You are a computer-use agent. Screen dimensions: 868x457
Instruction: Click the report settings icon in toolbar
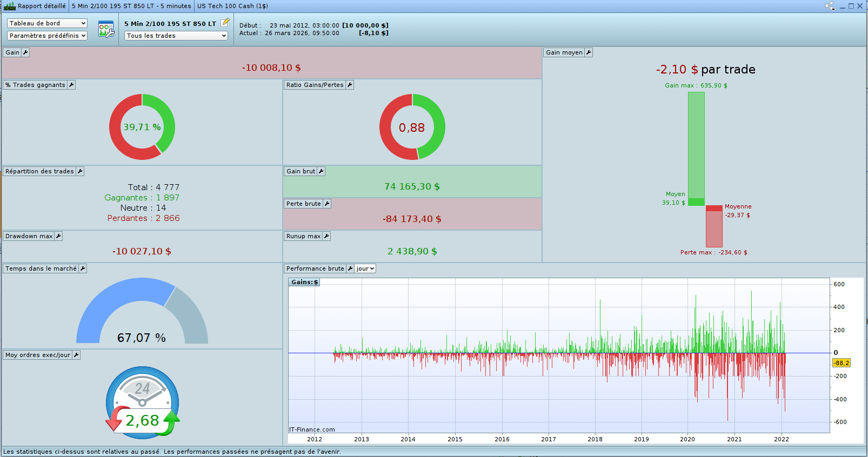(x=106, y=29)
